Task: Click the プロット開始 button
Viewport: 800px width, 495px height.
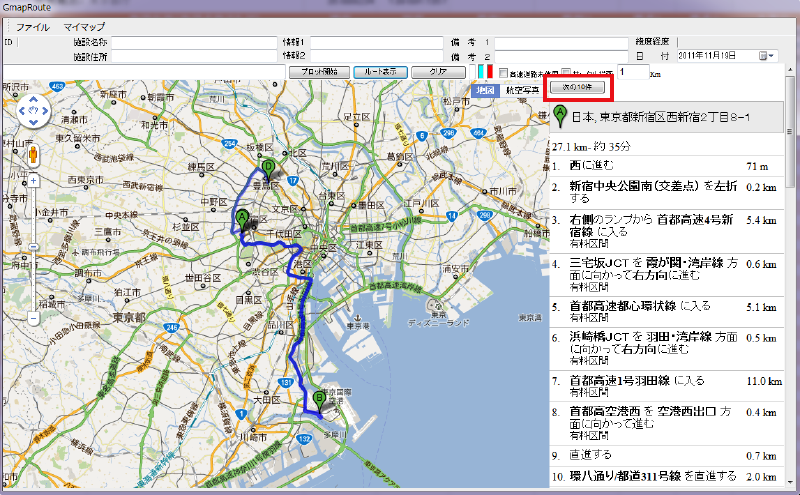Action: pyautogui.click(x=318, y=72)
